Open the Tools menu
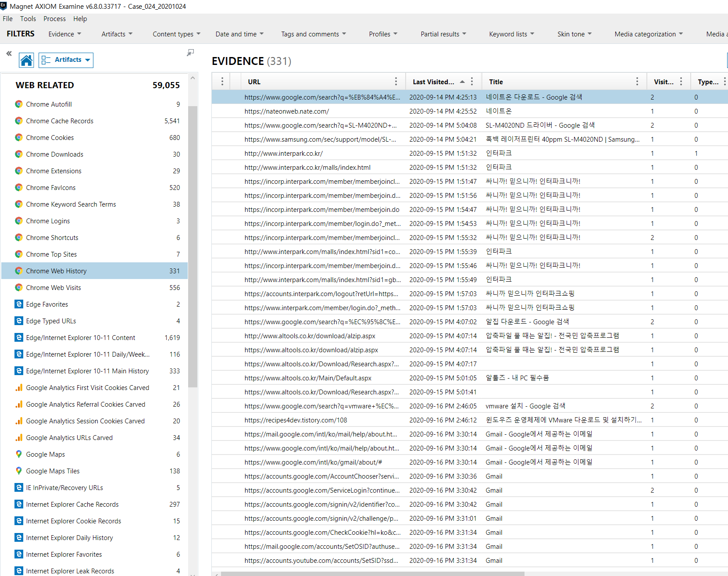Image resolution: width=728 pixels, height=576 pixels. point(28,19)
